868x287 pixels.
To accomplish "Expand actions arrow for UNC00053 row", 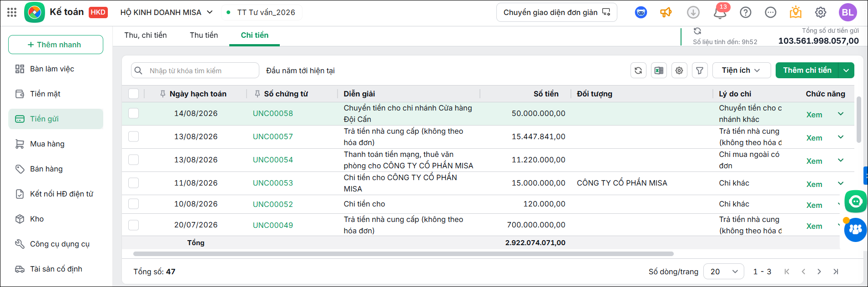I will click(841, 183).
